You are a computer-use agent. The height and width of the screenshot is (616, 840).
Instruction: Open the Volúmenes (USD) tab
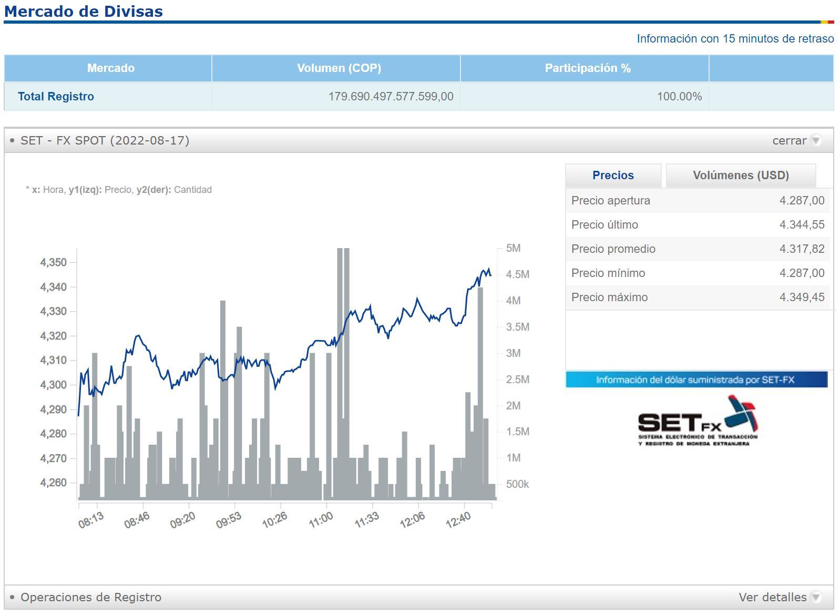tap(740, 176)
